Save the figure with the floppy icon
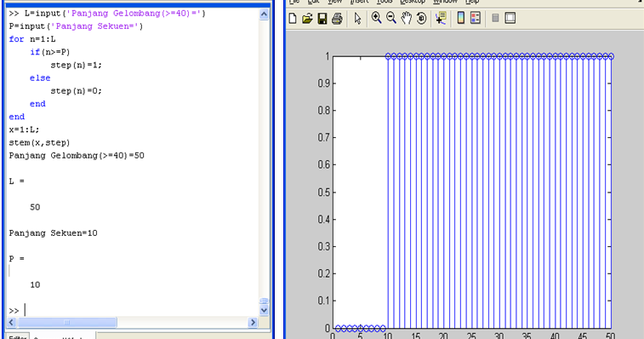The width and height of the screenshot is (644, 339). click(x=322, y=19)
